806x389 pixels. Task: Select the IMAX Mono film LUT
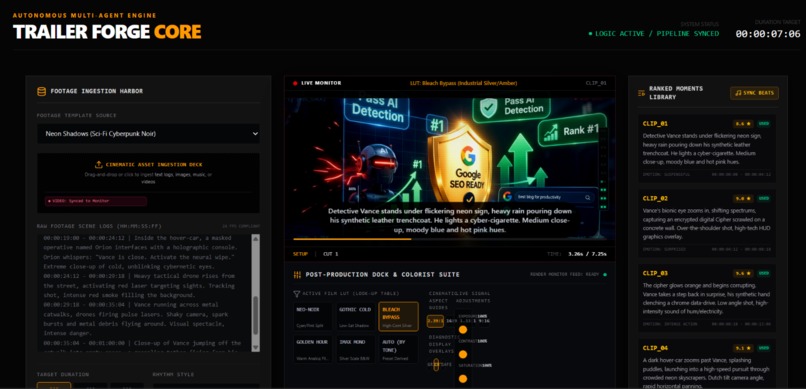(x=356, y=349)
